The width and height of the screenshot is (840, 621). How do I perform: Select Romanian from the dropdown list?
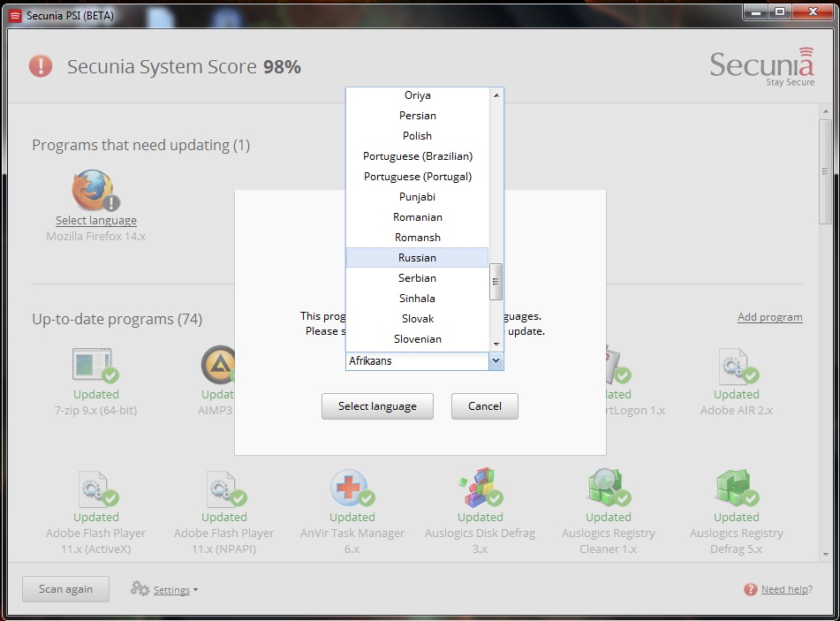point(417,217)
